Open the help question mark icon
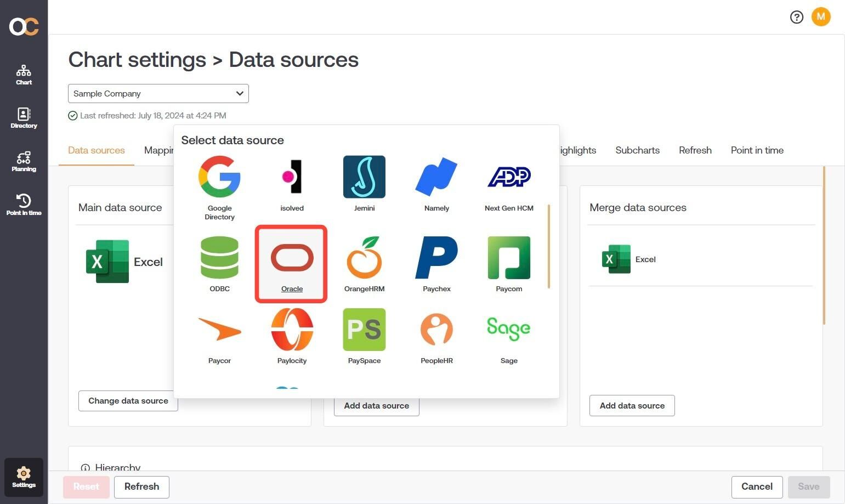The width and height of the screenshot is (845, 504). coord(796,17)
